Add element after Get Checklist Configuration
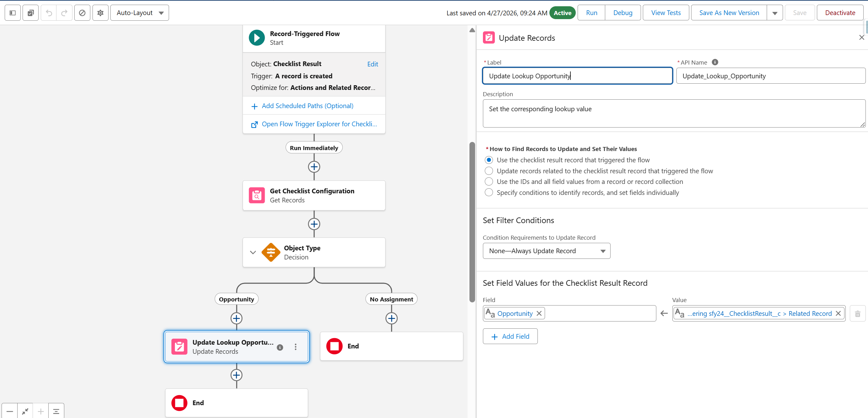Screen dimensions: 868x418 click(x=314, y=224)
